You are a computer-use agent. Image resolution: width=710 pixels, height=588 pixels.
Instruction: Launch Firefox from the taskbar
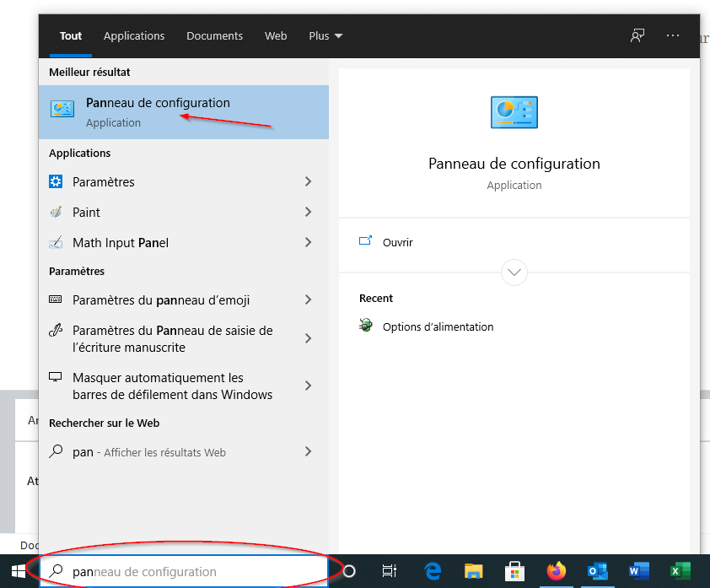coord(556,571)
